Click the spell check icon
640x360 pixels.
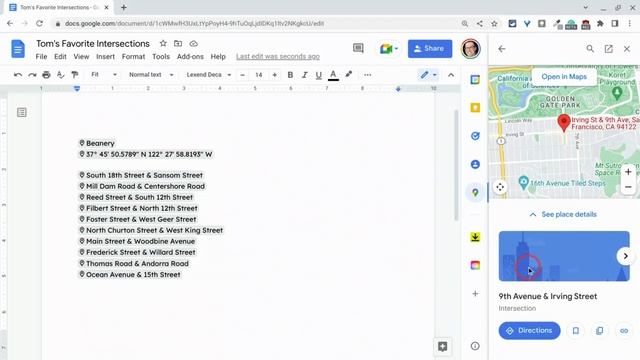(60, 75)
